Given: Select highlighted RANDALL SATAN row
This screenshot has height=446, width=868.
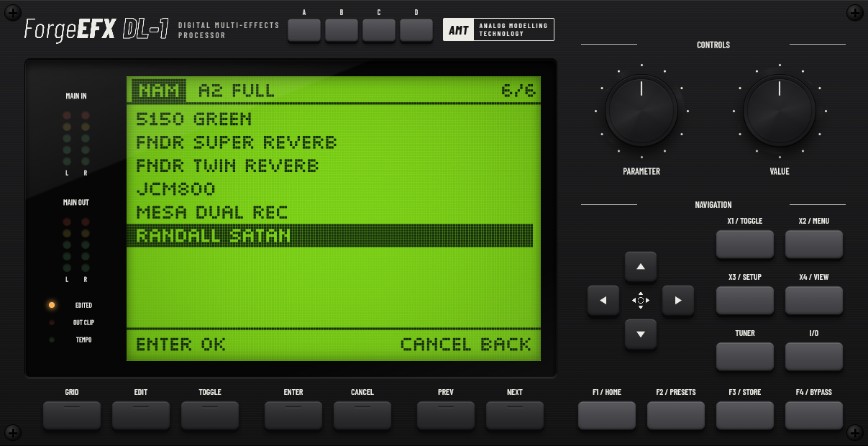Looking at the screenshot, I should (x=330, y=235).
